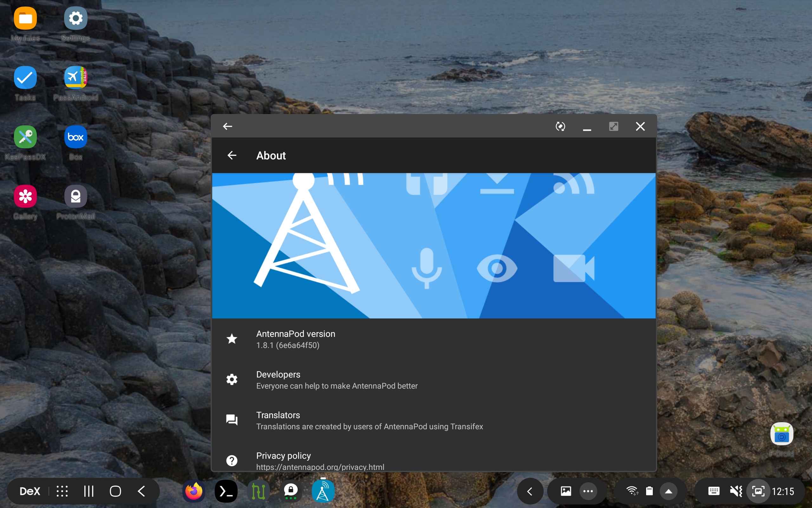
Task: Click the 12:15 clock
Action: pos(783,491)
